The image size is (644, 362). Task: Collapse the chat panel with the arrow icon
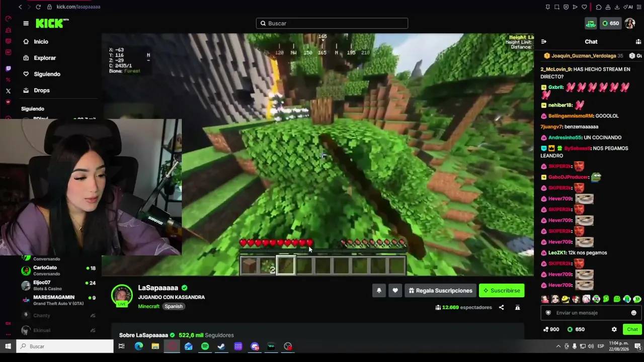[x=543, y=42]
